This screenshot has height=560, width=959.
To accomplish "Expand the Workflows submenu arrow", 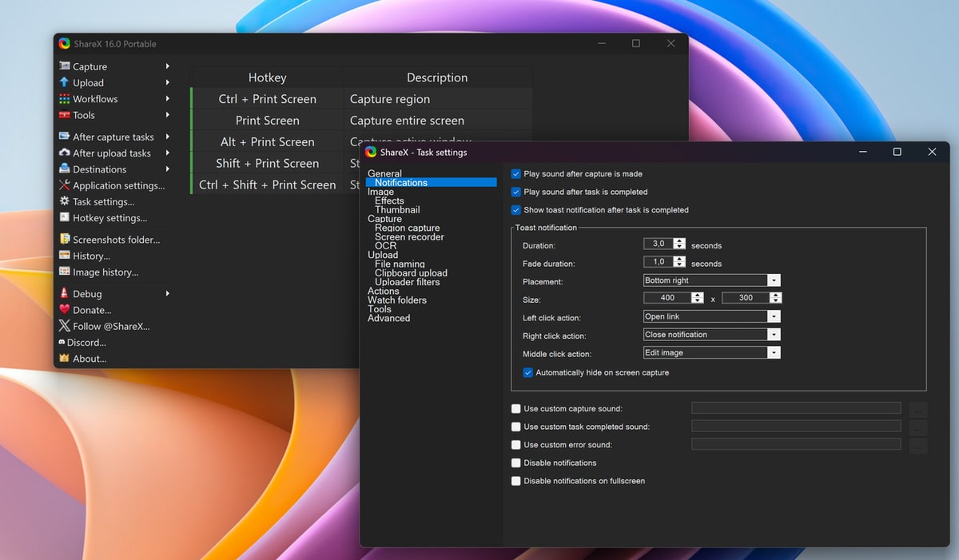I will pos(168,99).
